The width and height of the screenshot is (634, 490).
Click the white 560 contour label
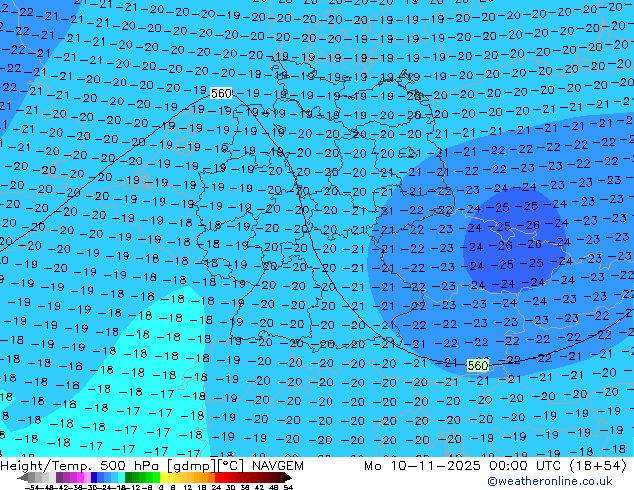click(x=221, y=93)
